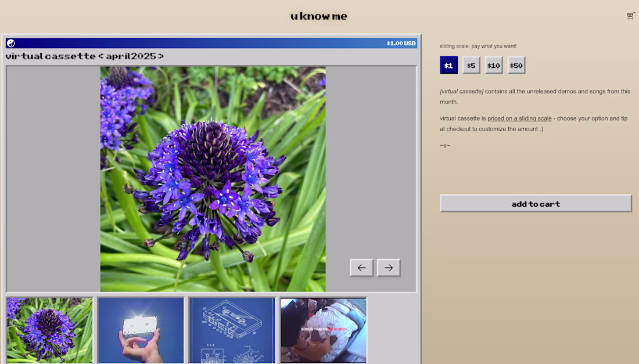Open the 'priced on a sliding scale' link

519,118
